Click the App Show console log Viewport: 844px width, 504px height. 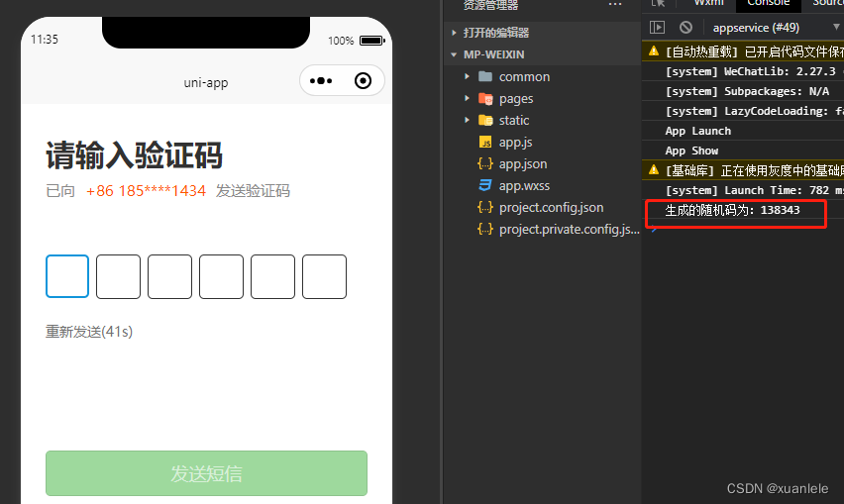[691, 151]
